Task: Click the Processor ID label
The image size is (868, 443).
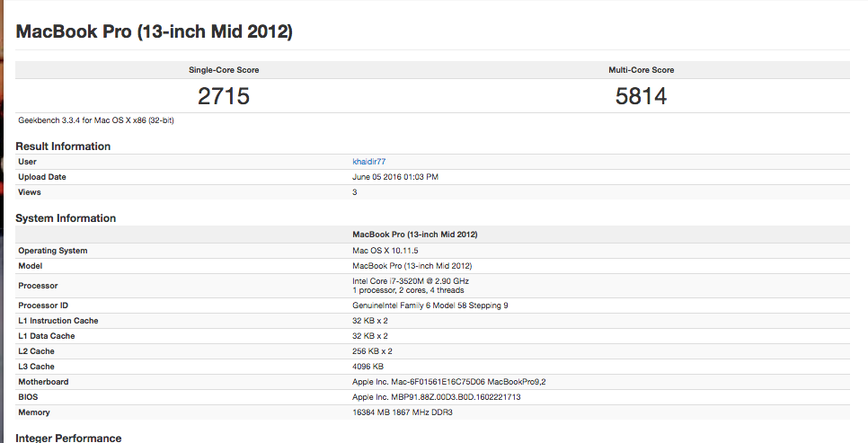Action: (43, 306)
